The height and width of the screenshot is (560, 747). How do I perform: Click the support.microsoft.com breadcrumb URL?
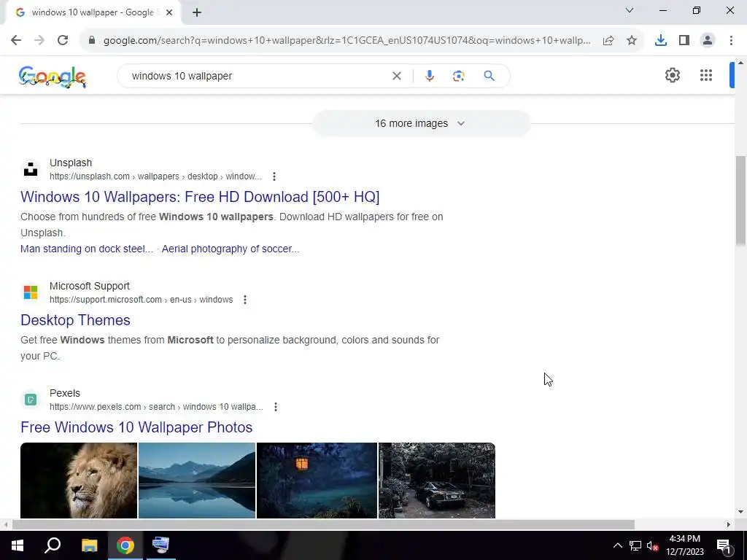coord(141,300)
